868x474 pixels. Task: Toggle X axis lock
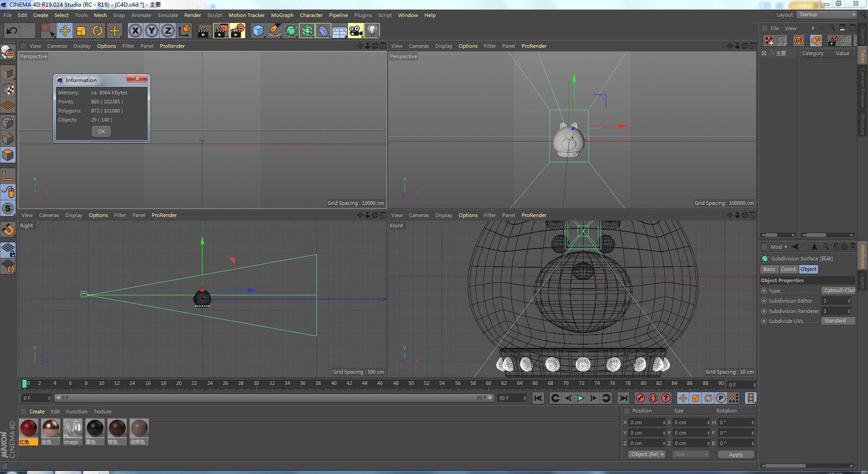click(x=135, y=31)
